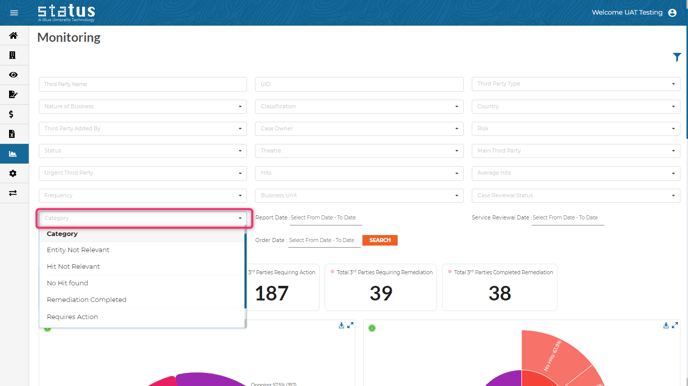Open the chart monitoring sidebar icon

pos(13,154)
